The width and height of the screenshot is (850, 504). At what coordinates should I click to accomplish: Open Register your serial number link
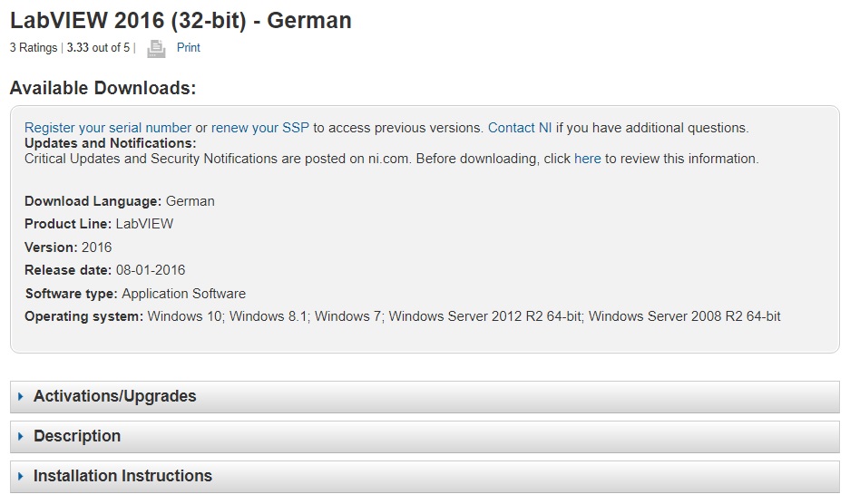coord(108,128)
